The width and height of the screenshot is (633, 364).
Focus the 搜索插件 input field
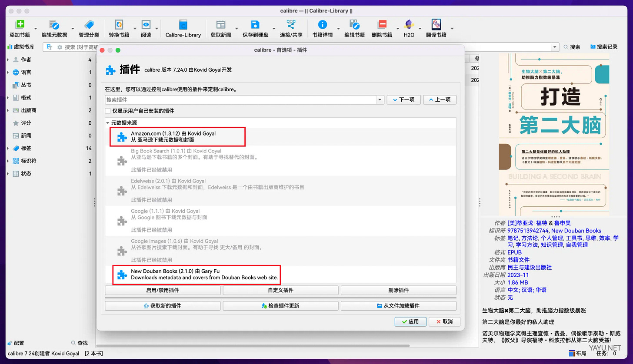point(240,99)
